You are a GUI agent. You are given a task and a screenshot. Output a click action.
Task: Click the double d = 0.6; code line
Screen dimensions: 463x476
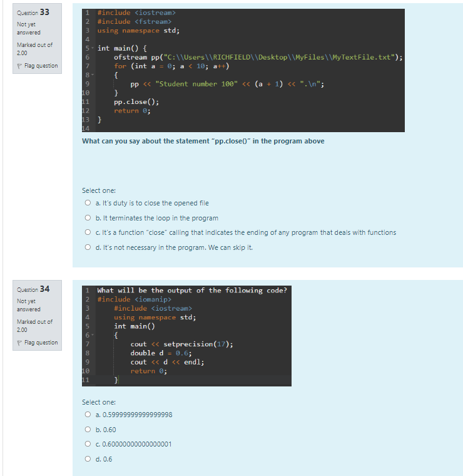click(161, 353)
